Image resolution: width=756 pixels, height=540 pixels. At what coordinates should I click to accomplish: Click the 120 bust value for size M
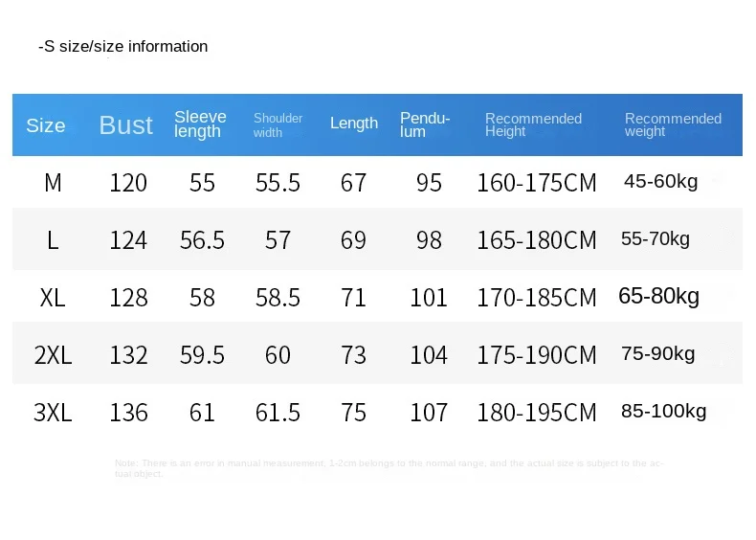(128, 182)
